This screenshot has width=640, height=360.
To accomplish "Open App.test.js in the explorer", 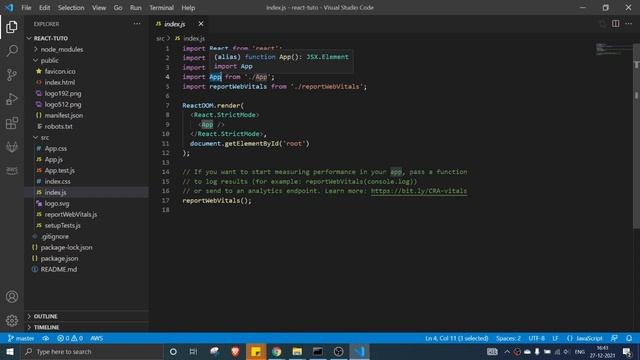I will [x=60, y=171].
